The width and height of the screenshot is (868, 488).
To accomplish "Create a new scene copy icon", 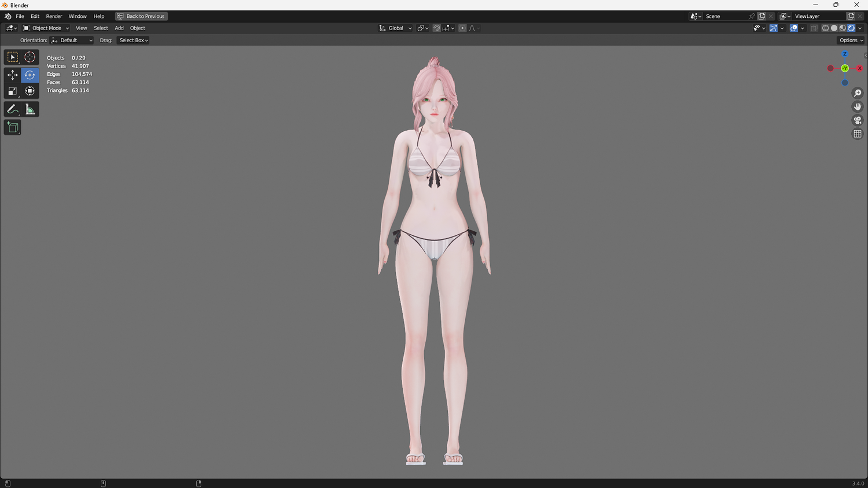I will (x=762, y=16).
